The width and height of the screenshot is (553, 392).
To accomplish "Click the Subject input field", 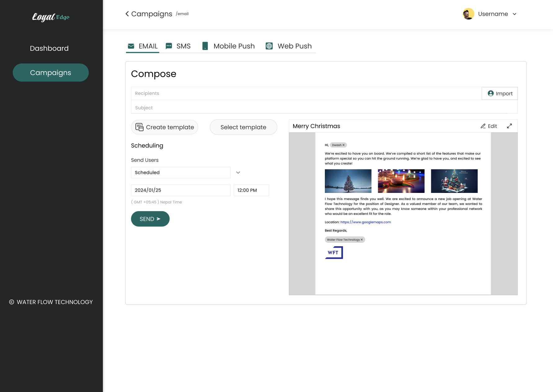I will point(324,107).
